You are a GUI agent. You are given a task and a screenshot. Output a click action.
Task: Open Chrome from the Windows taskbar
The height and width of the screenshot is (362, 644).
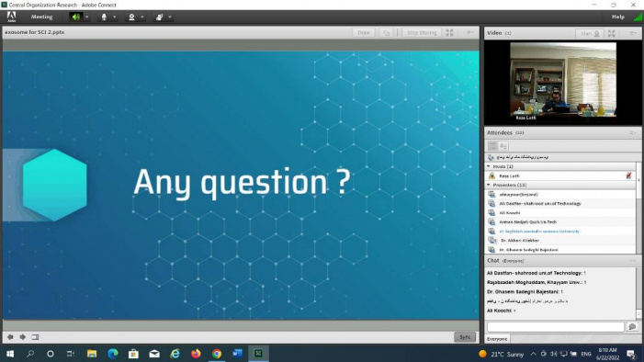[x=217, y=354]
